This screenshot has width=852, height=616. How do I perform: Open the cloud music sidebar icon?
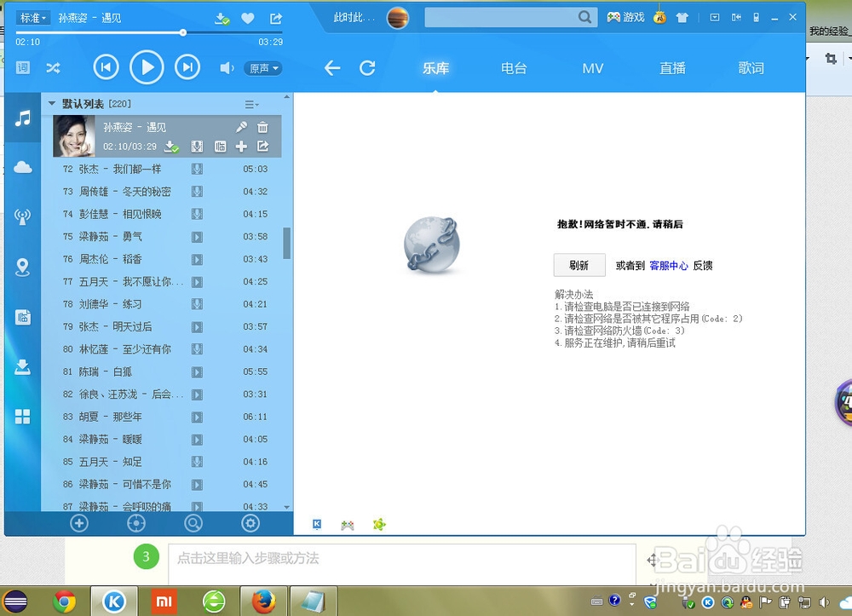23,167
